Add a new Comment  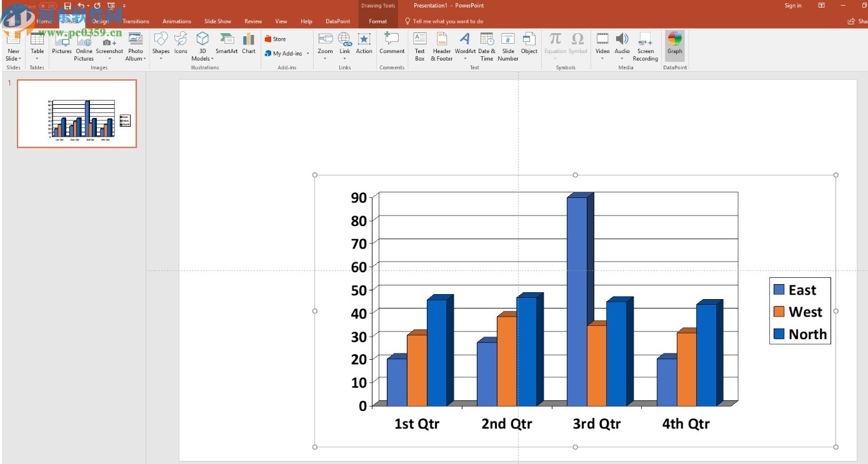click(x=392, y=43)
